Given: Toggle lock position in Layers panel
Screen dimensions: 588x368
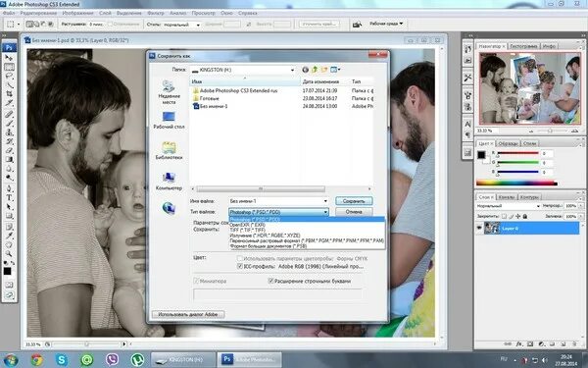Looking at the screenshot, I should tap(517, 216).
